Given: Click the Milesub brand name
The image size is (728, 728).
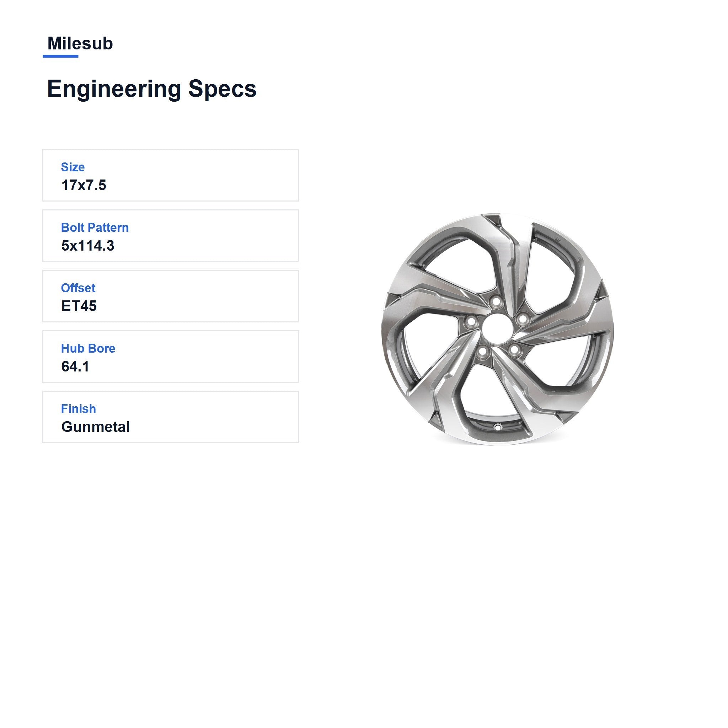Looking at the screenshot, I should (x=80, y=43).
